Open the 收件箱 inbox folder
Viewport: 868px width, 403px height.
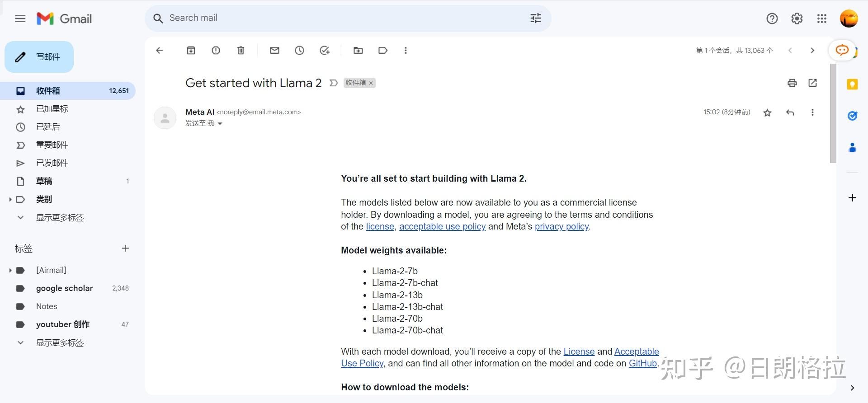[68, 91]
